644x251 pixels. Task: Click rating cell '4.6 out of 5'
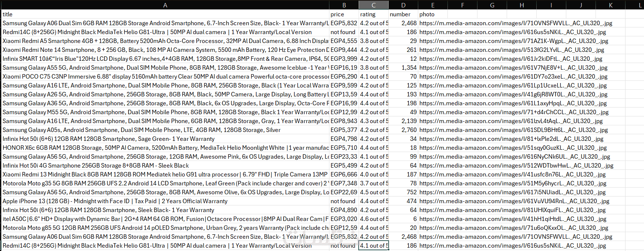(373, 219)
